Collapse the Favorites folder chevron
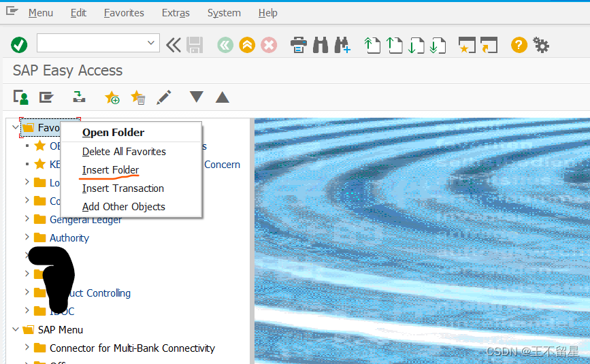This screenshot has height=364, width=590. pos(16,127)
